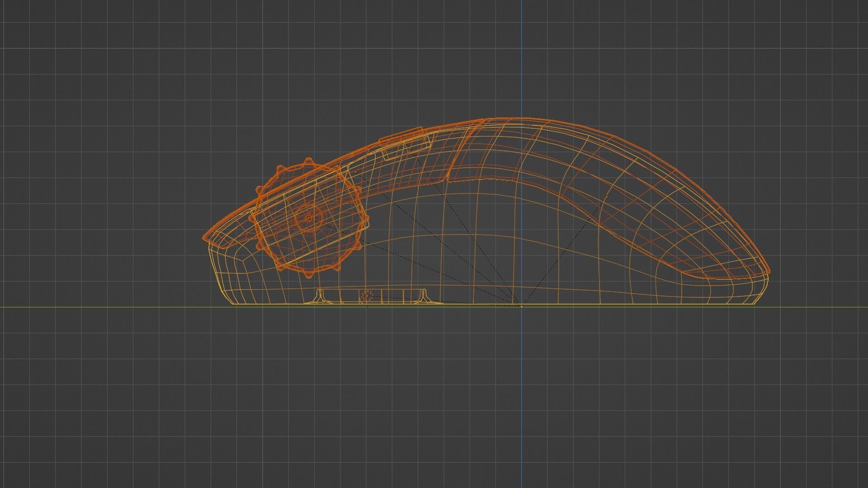Click the green Y-axis grid line
868x488 pixels.
point(136,307)
